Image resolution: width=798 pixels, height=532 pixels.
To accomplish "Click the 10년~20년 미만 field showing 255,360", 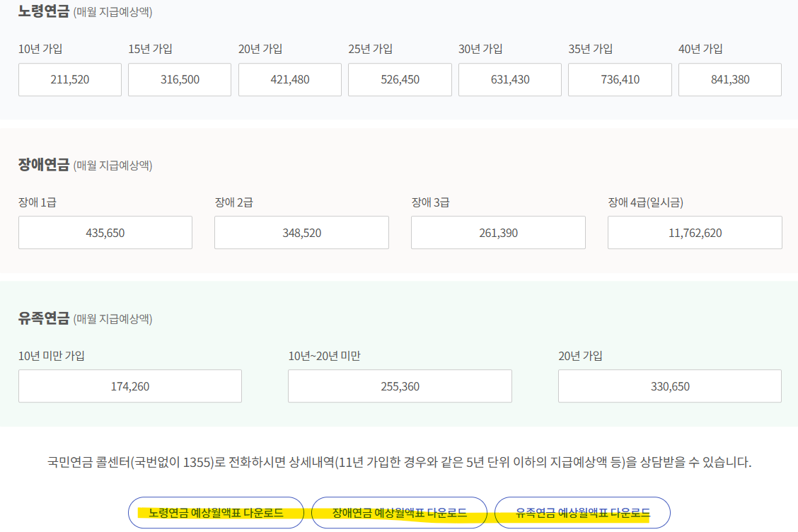I will click(x=400, y=386).
